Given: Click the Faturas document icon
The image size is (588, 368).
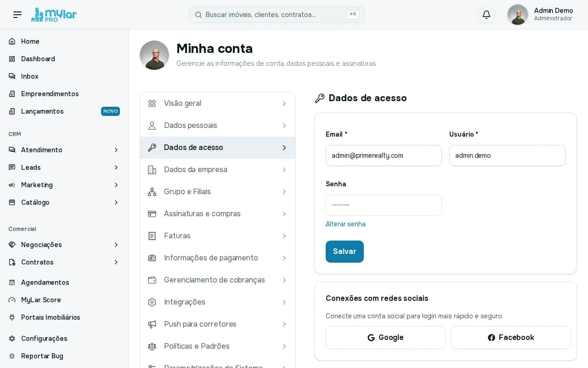Looking at the screenshot, I should click(152, 236).
